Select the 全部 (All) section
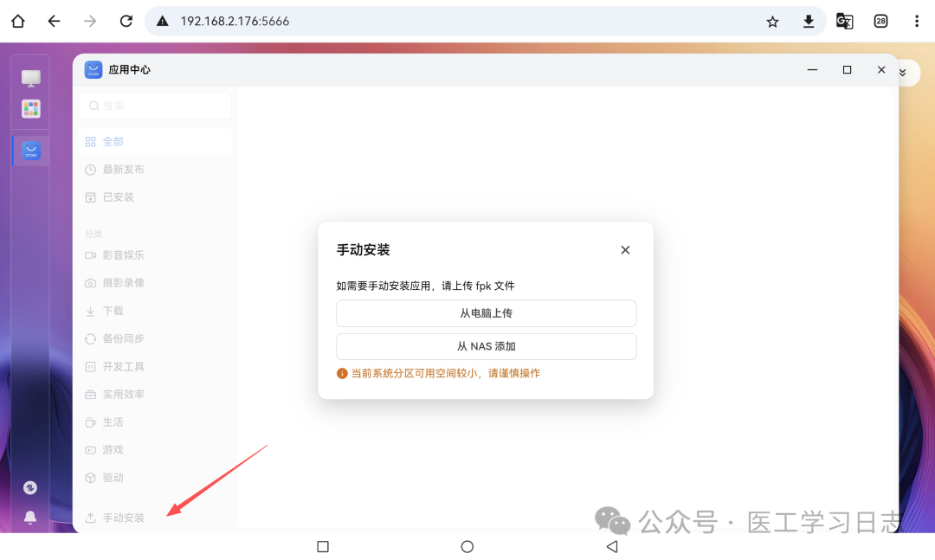Screen dimensions: 935x560 [114, 141]
